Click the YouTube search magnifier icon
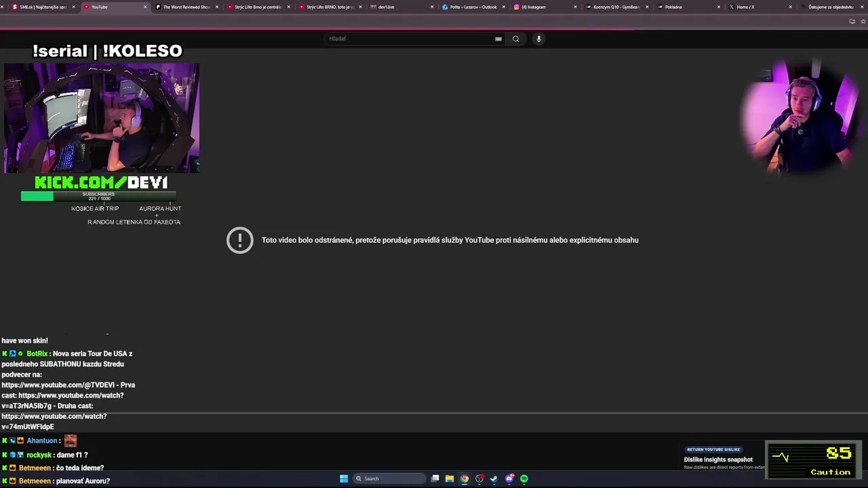 pos(515,39)
